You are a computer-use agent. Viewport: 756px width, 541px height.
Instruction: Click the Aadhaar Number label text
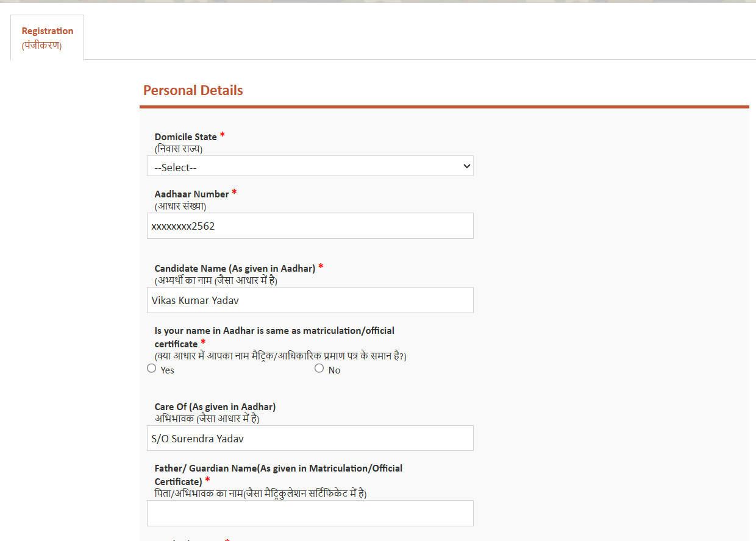tap(191, 194)
